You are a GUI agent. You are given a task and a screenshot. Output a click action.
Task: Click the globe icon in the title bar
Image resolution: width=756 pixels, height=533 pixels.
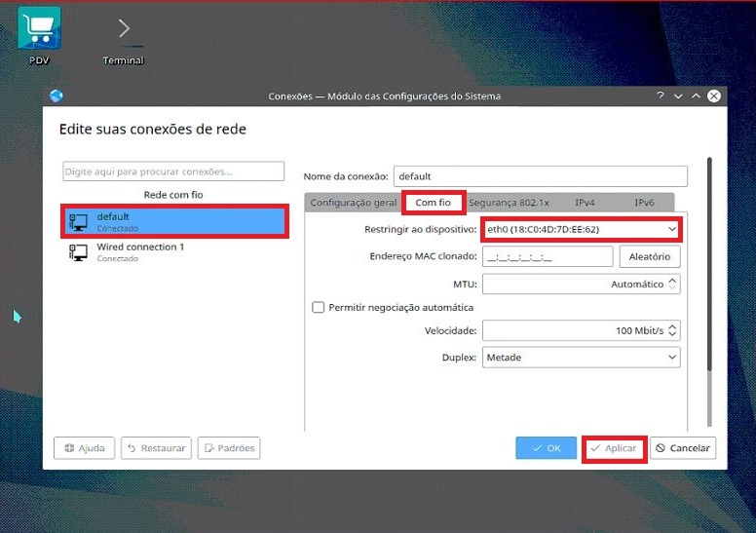coord(57,96)
